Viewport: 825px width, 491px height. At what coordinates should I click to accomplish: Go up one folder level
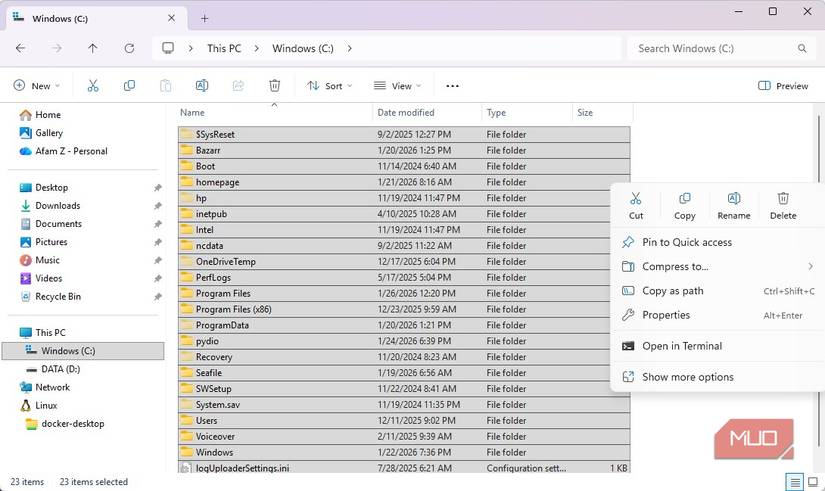(x=93, y=48)
